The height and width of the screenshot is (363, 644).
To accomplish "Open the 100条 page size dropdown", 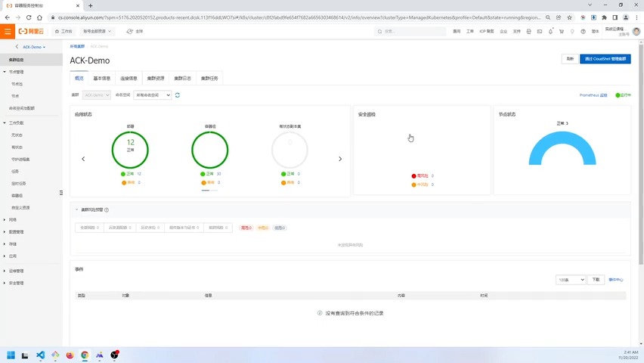I will point(570,280).
